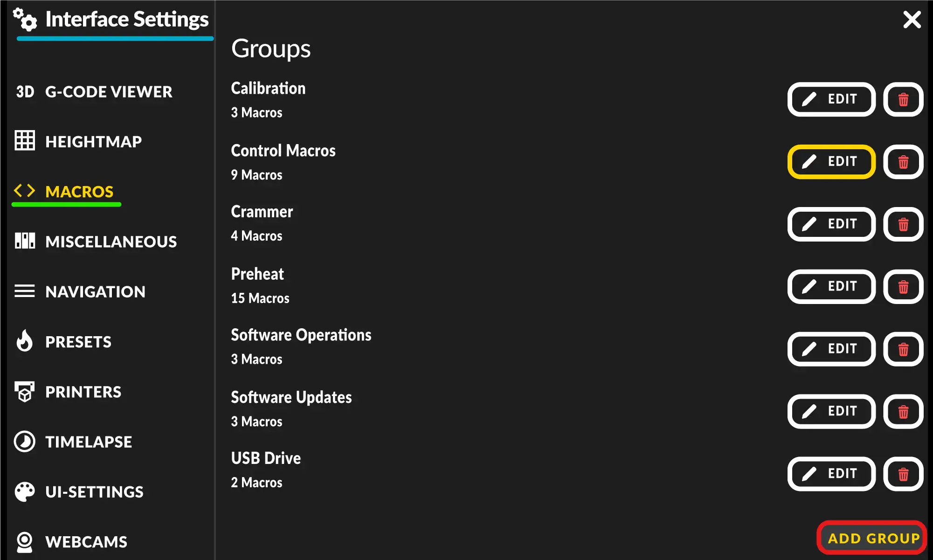Click trash icon for Control Macros
This screenshot has height=560, width=933.
(x=903, y=162)
